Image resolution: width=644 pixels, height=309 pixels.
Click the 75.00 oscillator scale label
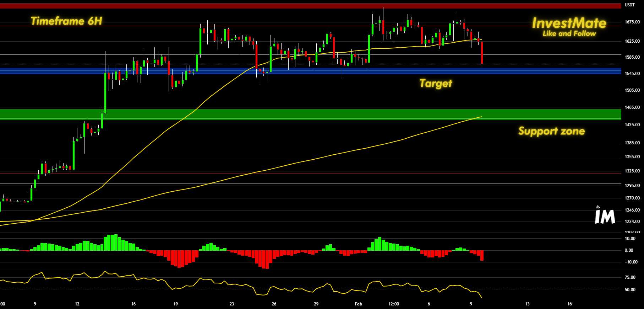click(x=630, y=277)
